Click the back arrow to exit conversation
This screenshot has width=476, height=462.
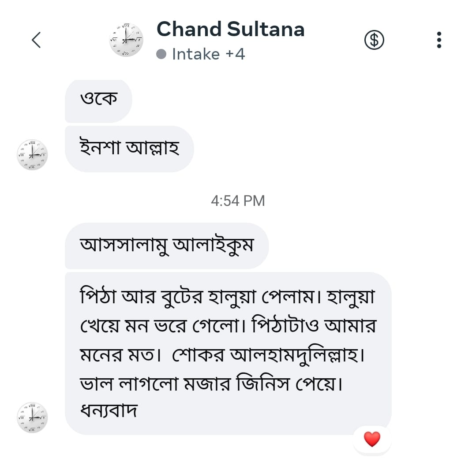pyautogui.click(x=36, y=39)
